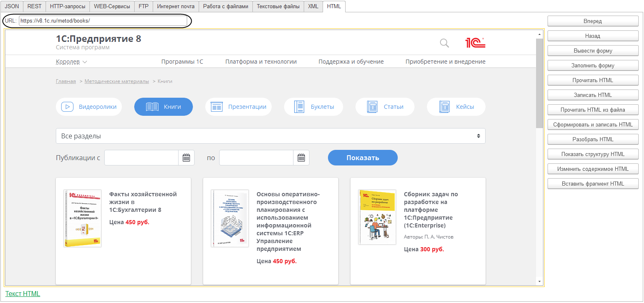Screen dimensions: 644x303
Task: Click the Назад button
Action: pos(593,36)
